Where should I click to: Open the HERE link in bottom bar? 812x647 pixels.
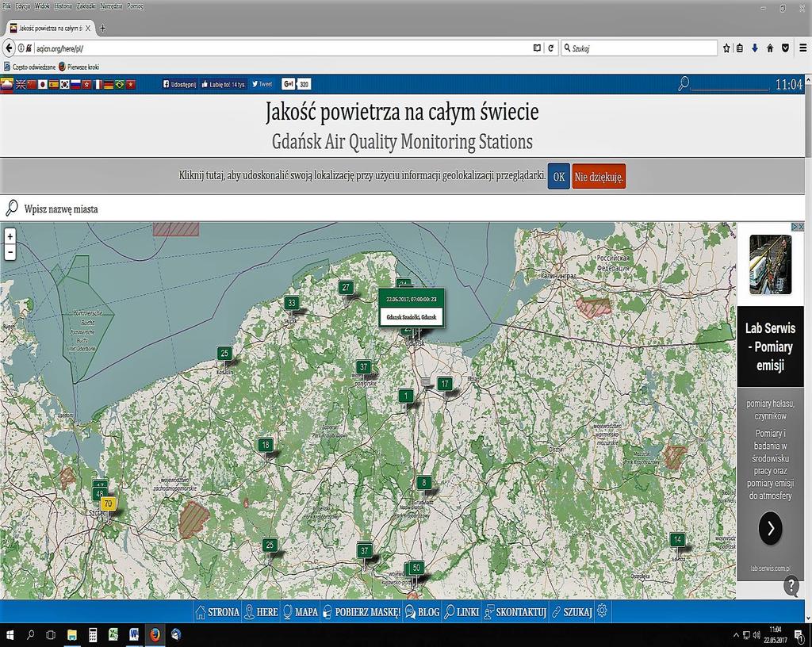[261, 612]
